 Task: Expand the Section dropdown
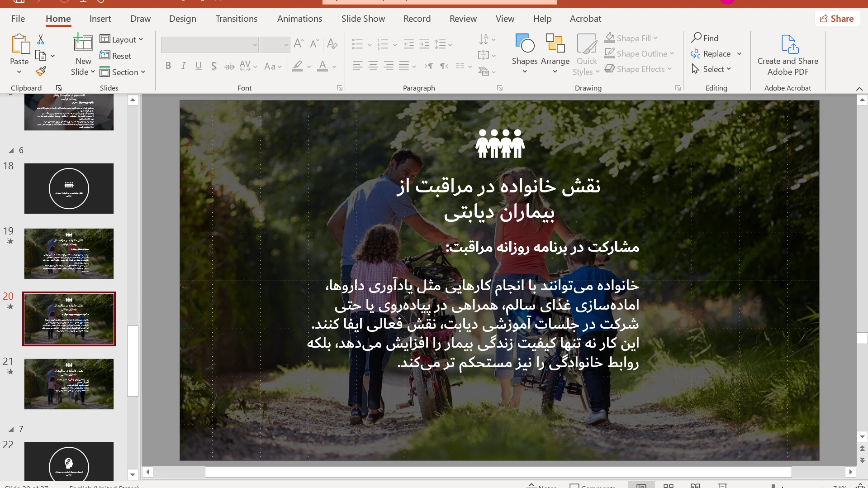pos(123,72)
